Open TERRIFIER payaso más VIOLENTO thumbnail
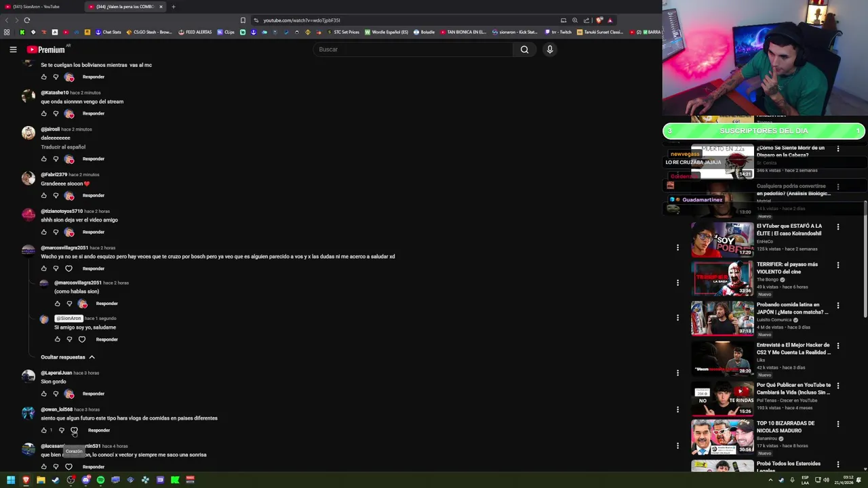 coord(722,279)
